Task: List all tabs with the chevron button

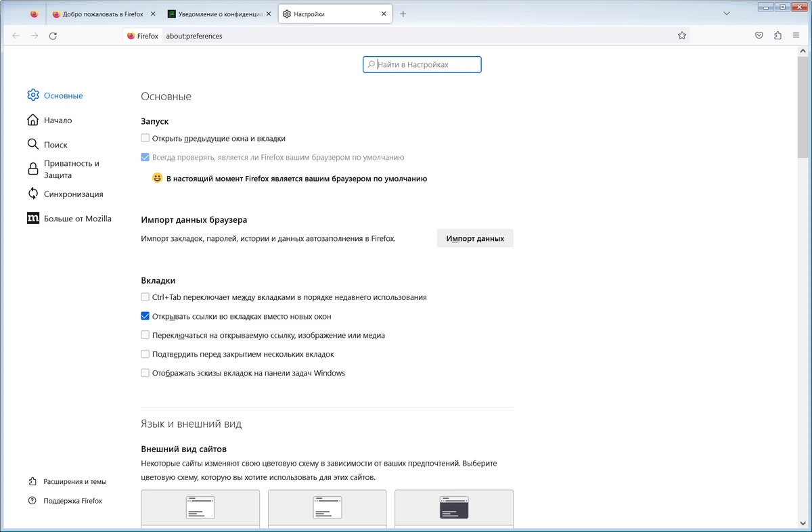Action: click(727, 14)
